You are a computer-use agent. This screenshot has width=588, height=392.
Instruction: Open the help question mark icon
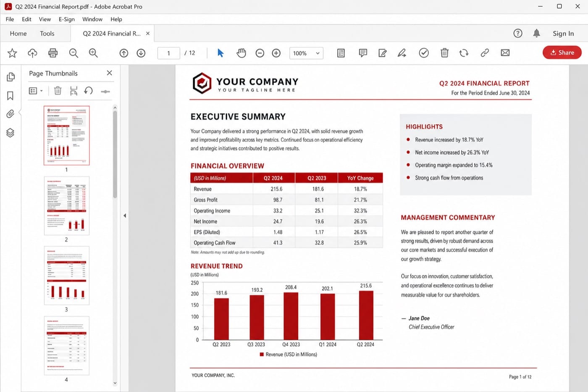point(518,33)
